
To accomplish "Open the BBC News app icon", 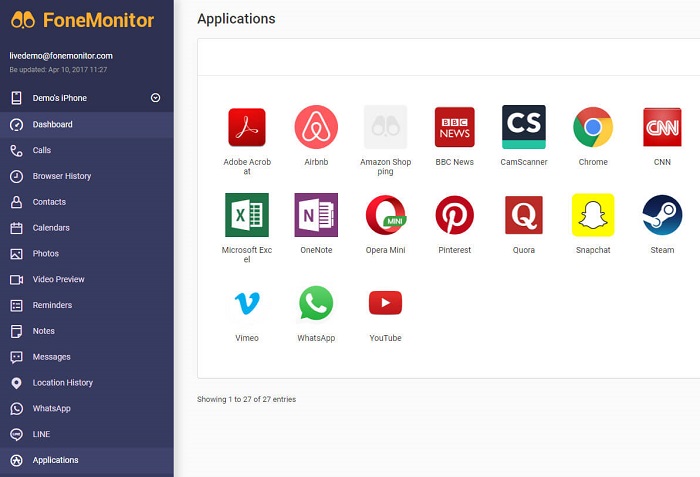I will pos(454,127).
